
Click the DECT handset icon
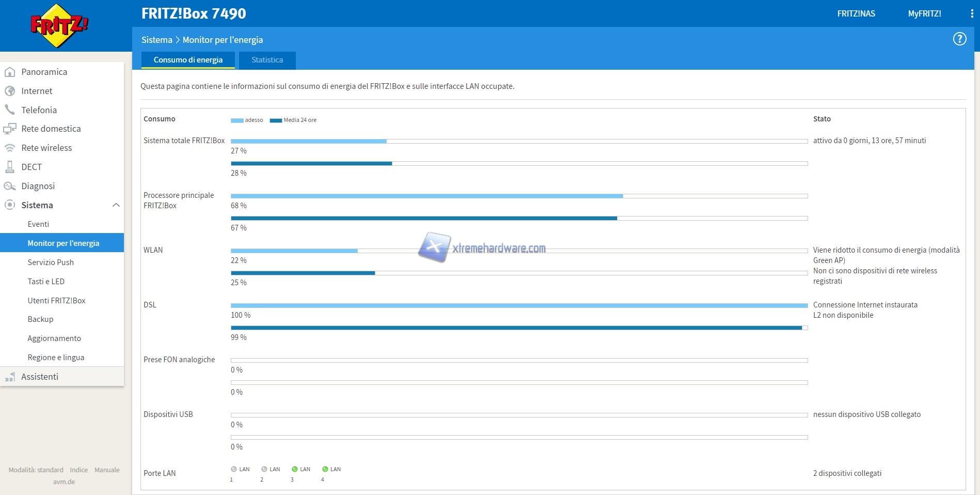10,167
